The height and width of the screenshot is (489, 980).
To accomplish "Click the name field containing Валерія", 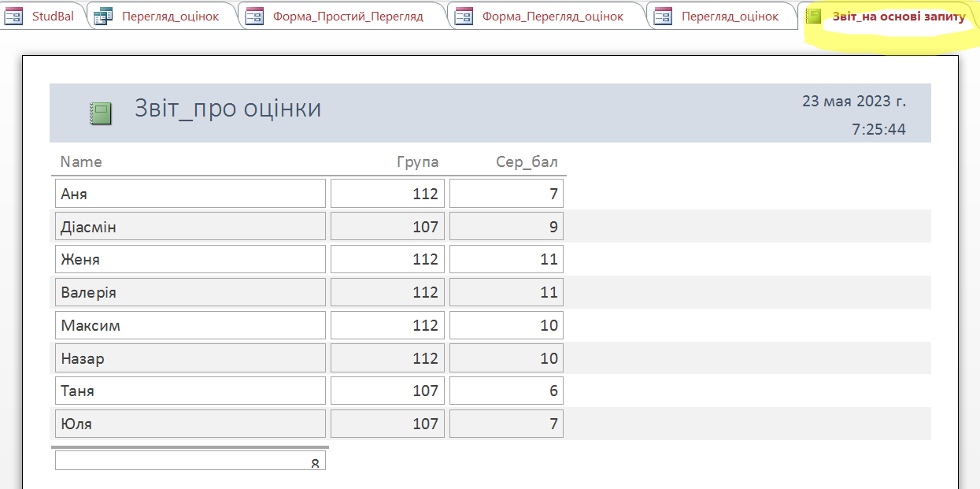I will coord(190,292).
